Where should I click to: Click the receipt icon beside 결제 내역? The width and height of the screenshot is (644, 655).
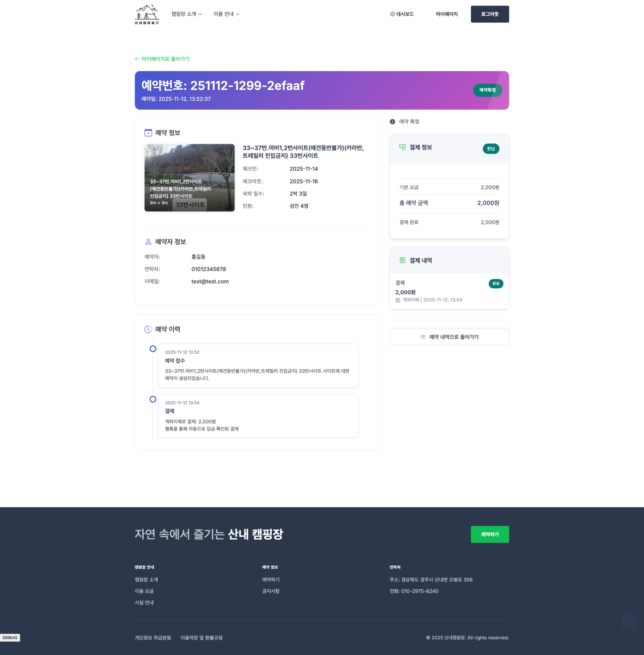[402, 261]
